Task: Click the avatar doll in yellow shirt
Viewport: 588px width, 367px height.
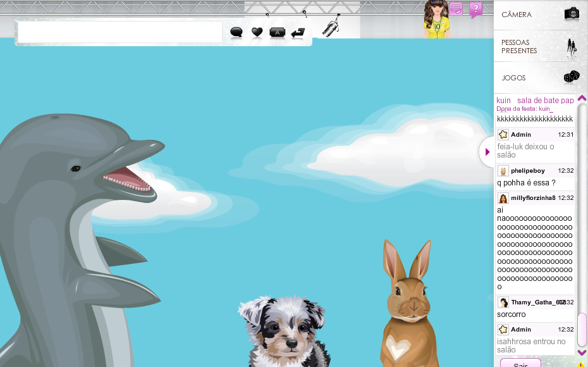Action: pos(436,19)
